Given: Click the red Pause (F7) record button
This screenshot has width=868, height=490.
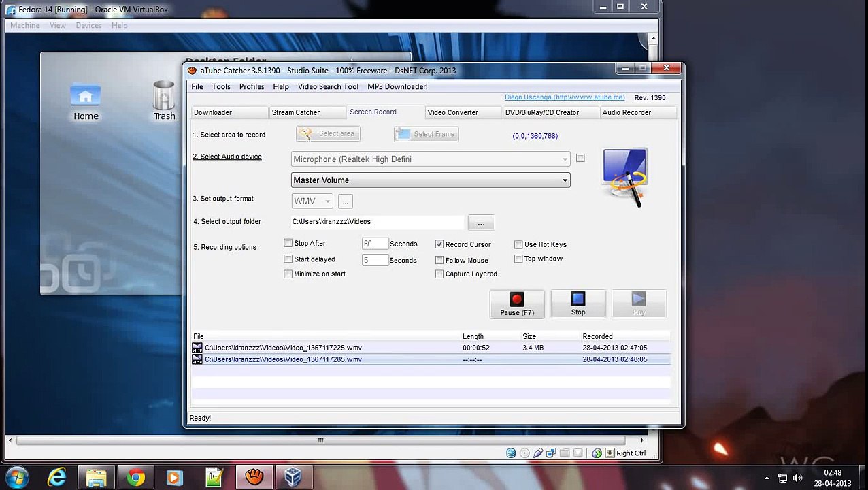Looking at the screenshot, I should (517, 304).
